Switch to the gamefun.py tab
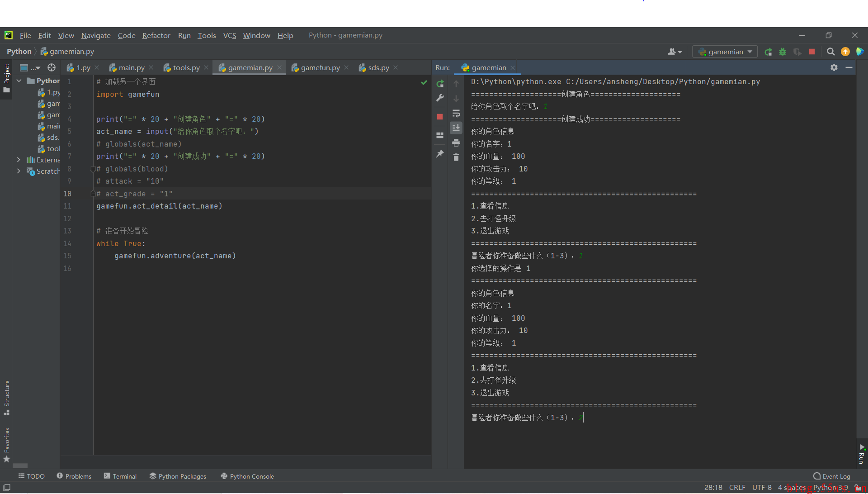The height and width of the screenshot is (494, 868). pos(320,67)
